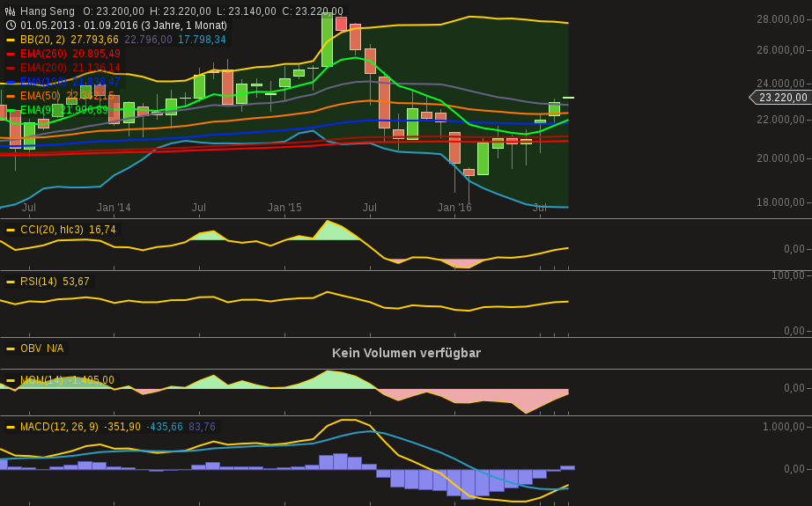The image size is (812, 506).
Task: Click the yellow swatch next to MACD(12, 26, 9)
Action: [11, 427]
